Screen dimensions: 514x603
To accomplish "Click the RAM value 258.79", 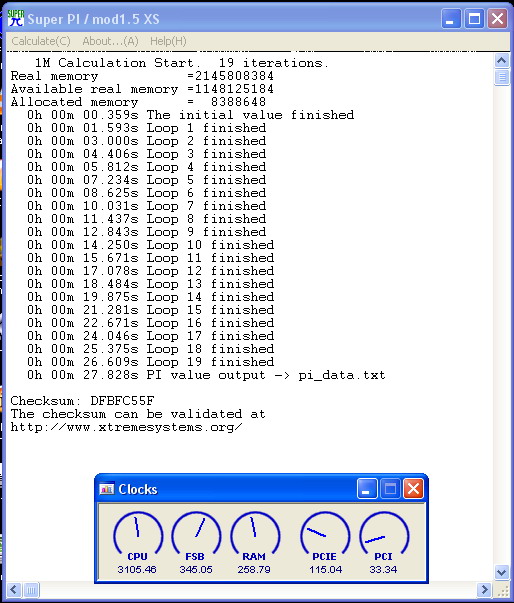I will [254, 570].
